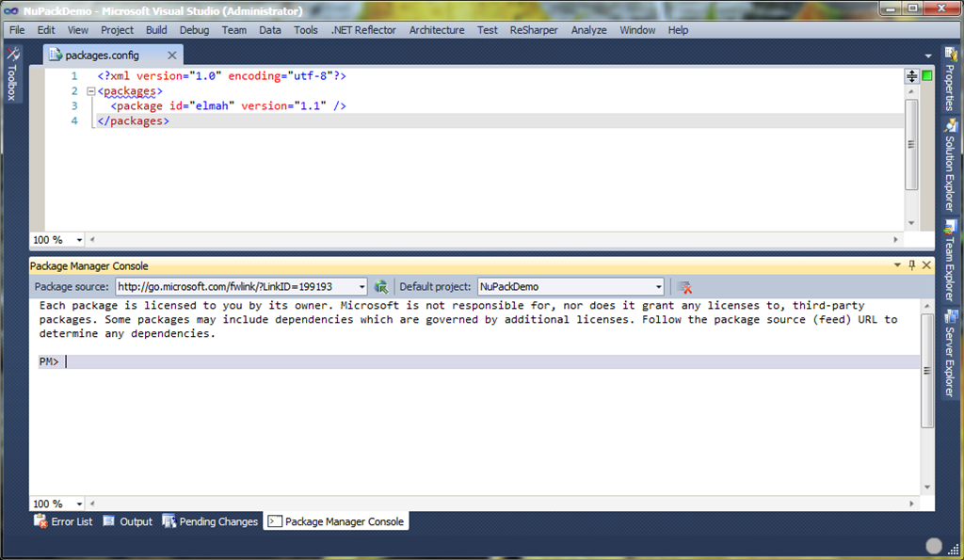Open the Edit menu
Screen dimensions: 964x560
pos(46,30)
